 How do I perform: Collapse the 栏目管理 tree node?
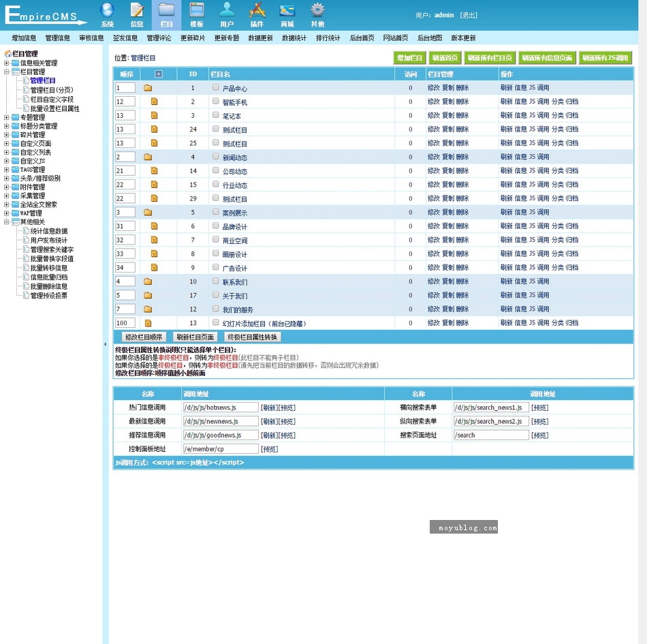point(6,72)
